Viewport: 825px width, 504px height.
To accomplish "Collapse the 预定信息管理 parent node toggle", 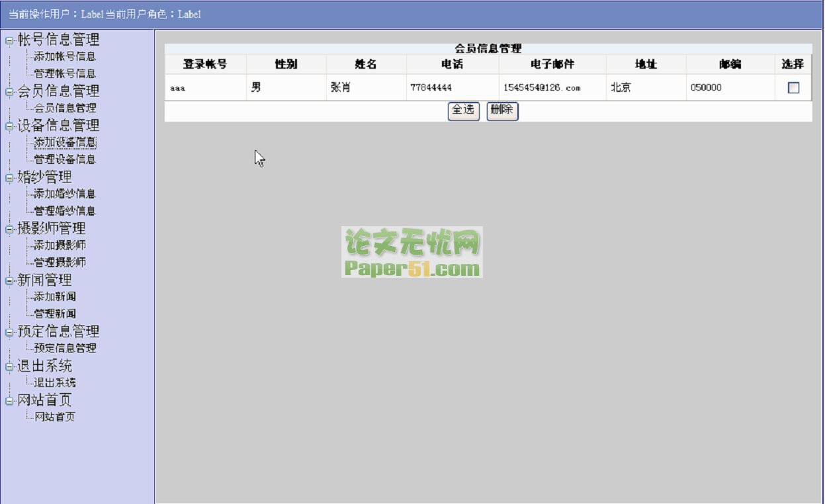I will pyautogui.click(x=9, y=332).
